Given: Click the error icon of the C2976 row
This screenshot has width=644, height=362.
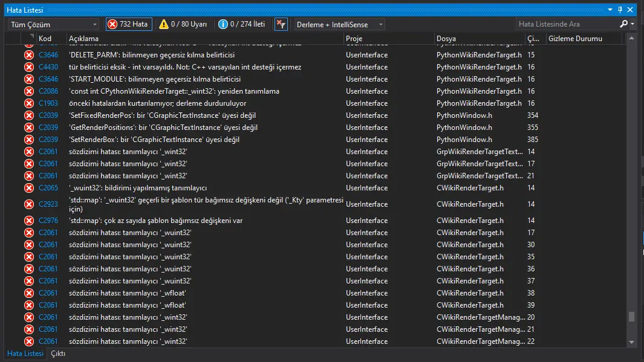Looking at the screenshot, I should pos(29,221).
